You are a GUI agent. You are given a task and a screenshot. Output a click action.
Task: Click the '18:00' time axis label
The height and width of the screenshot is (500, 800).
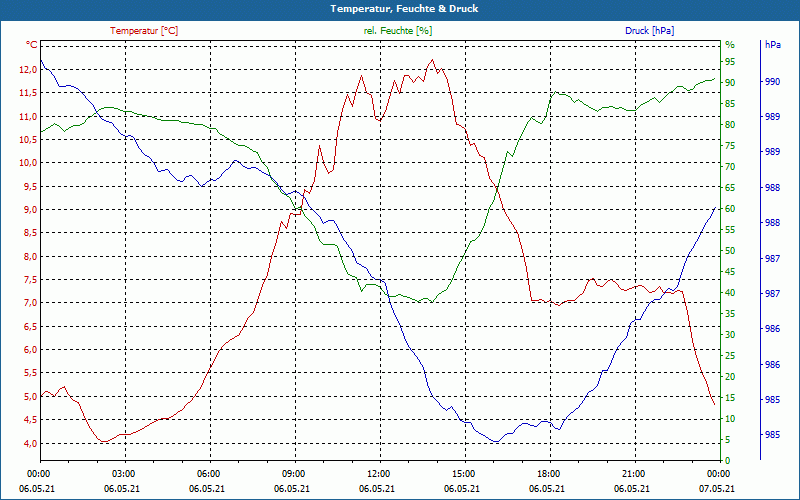click(547, 473)
